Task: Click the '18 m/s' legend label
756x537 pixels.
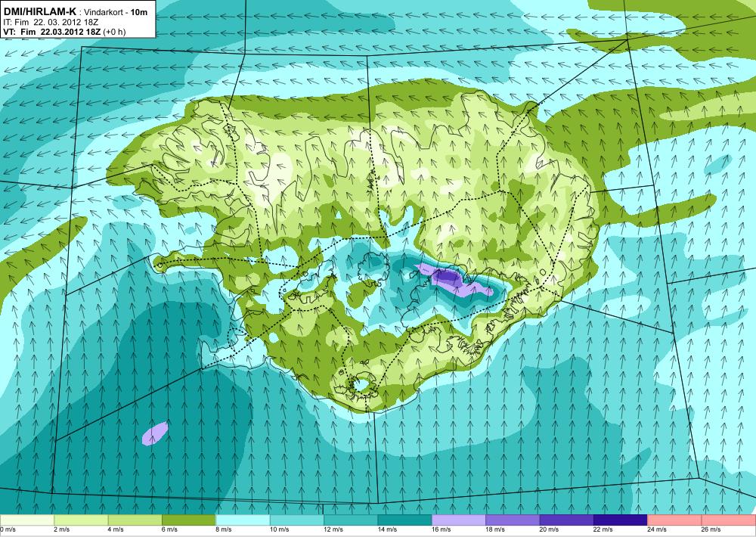Action: [495, 529]
